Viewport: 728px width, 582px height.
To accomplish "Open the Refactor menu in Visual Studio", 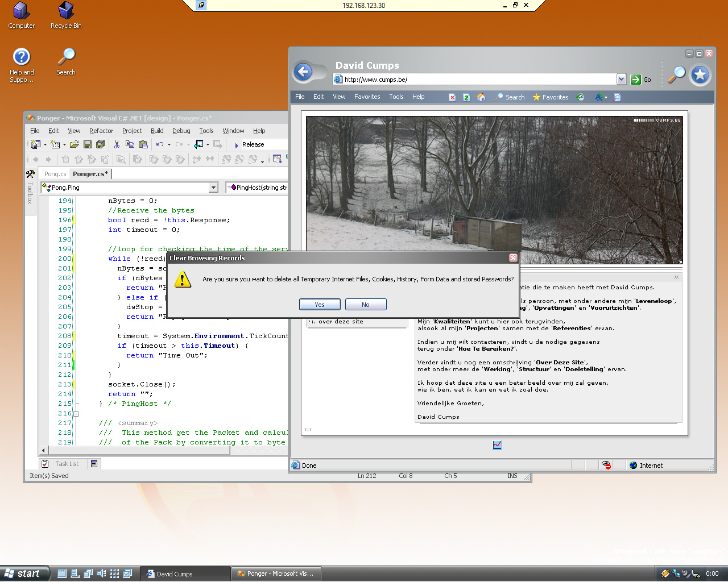I will [x=101, y=131].
